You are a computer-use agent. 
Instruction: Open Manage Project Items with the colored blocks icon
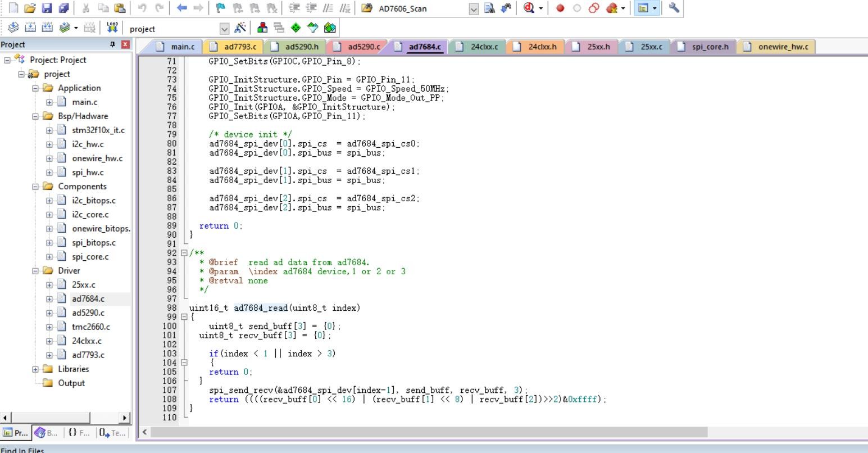[262, 28]
